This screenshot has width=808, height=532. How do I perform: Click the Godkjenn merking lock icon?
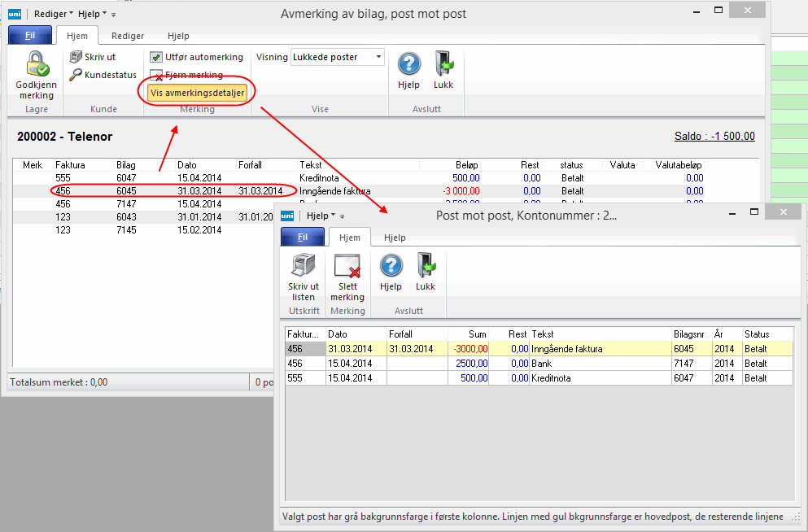pos(36,64)
